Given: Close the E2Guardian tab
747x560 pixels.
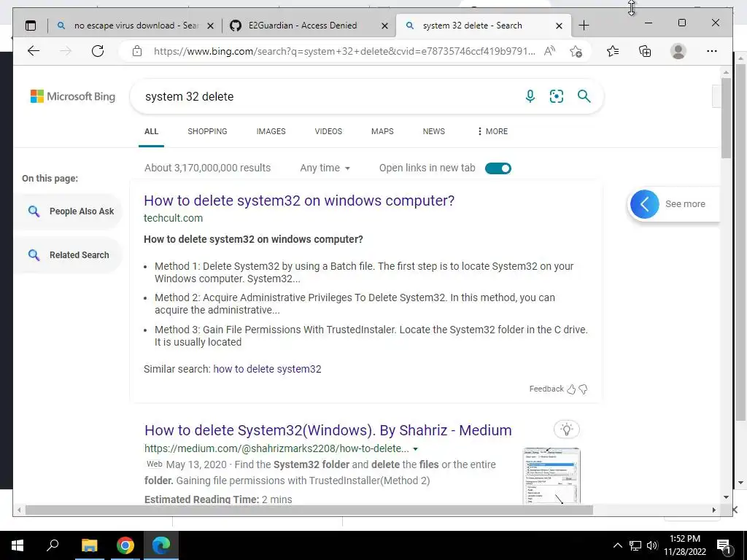Looking at the screenshot, I should click(385, 26).
